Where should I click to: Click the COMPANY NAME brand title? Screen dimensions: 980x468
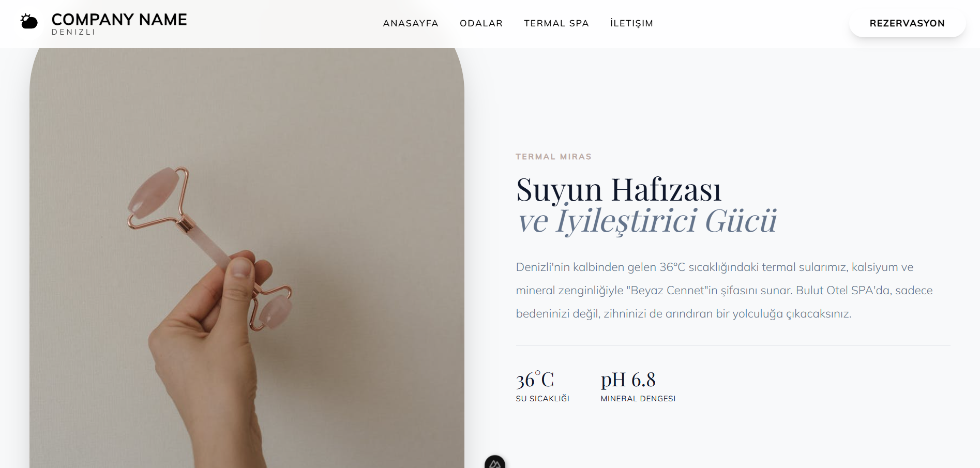(x=119, y=19)
